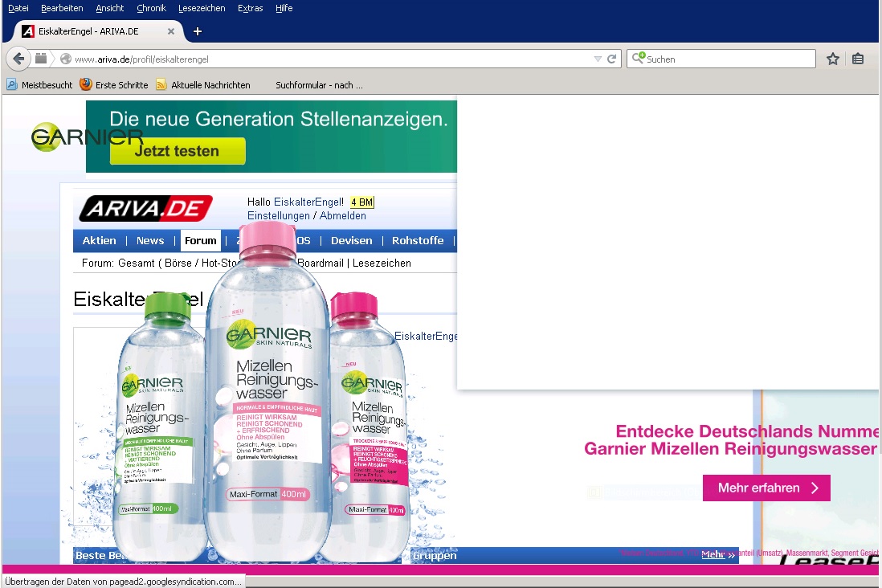Go to News navigation tab
Viewport: 882px width, 588px height.
tap(150, 241)
